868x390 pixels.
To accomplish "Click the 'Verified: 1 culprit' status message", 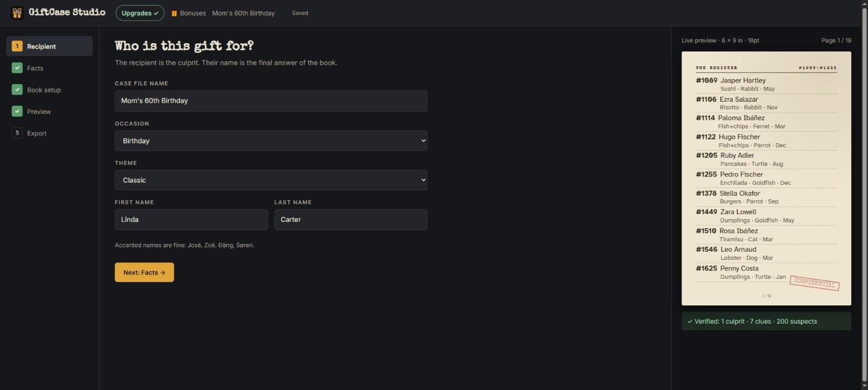I will pyautogui.click(x=766, y=321).
